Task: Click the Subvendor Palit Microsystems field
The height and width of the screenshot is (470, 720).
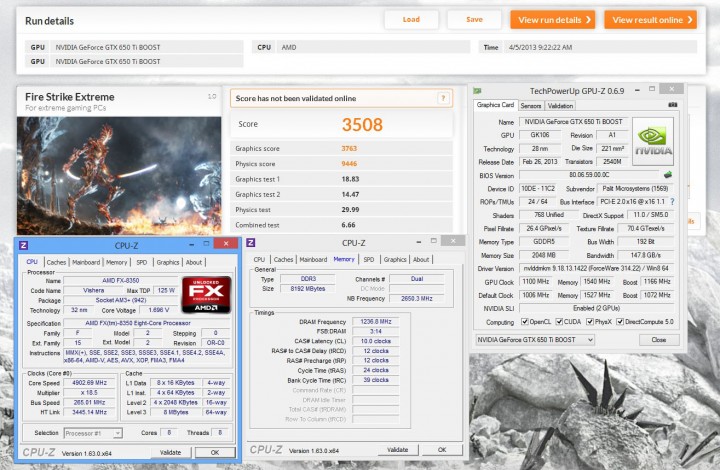Action: coord(635,189)
